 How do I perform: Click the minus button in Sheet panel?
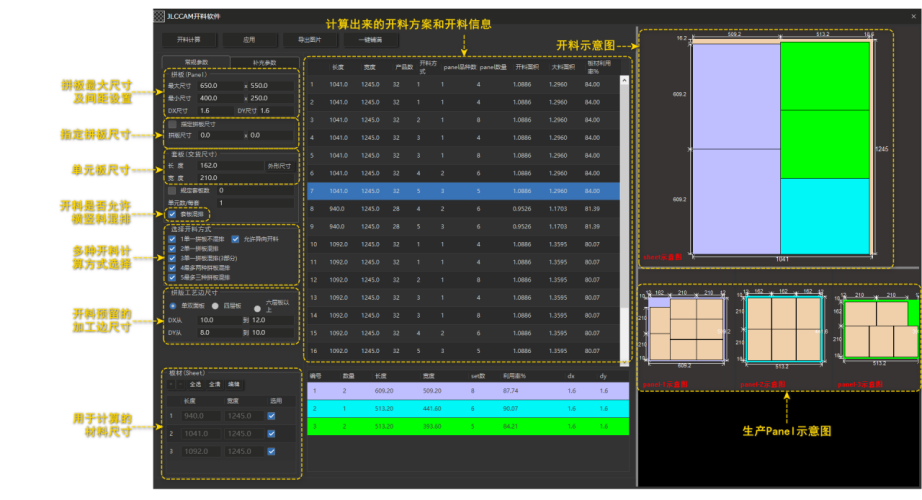[181, 385]
